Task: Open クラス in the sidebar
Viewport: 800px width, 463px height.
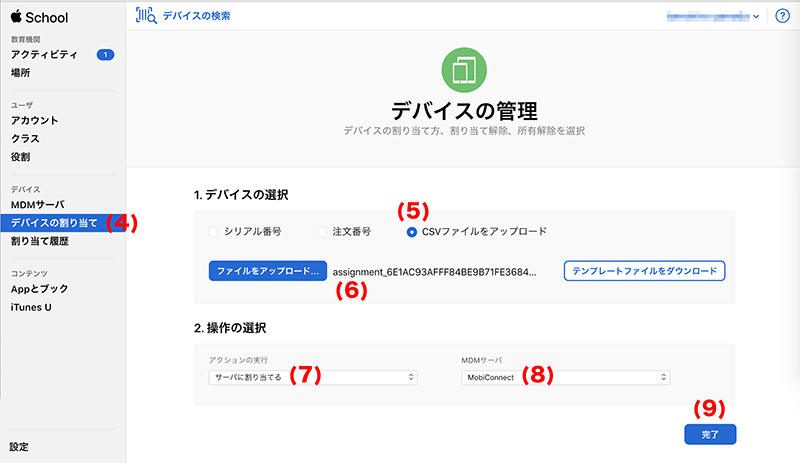Action: tap(25, 139)
